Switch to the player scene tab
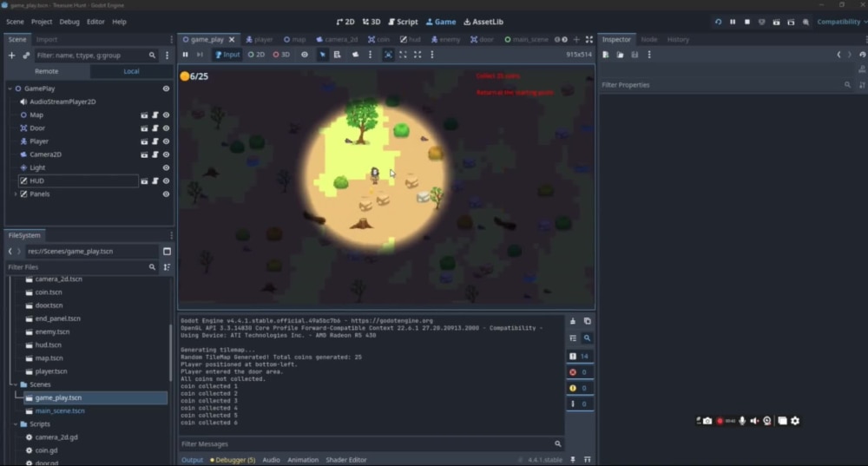 (x=259, y=39)
